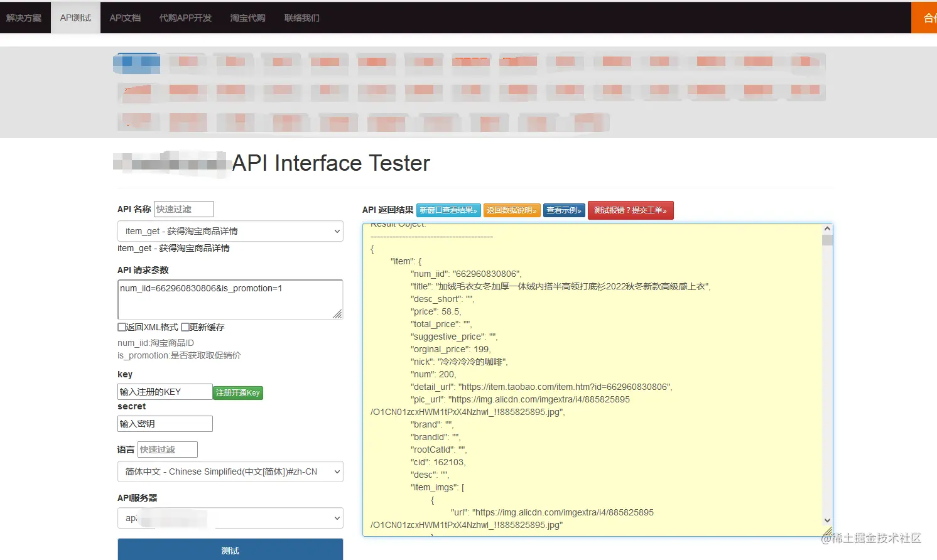Focus the 输入注册的KEY input field
Screen dimensions: 937x560
pyautogui.click(x=165, y=392)
